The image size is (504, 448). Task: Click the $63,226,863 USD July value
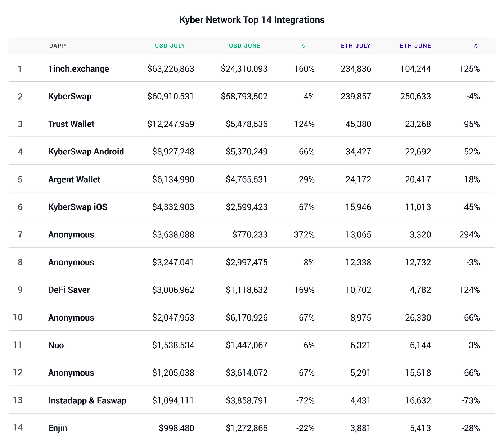coord(171,69)
